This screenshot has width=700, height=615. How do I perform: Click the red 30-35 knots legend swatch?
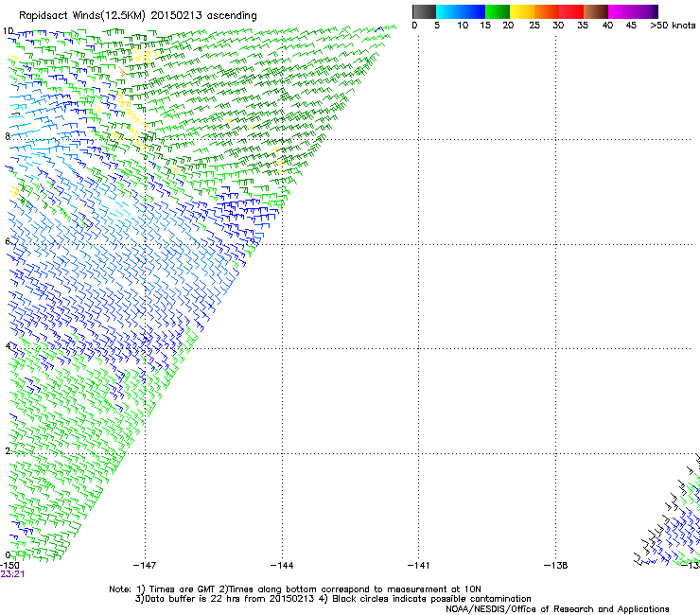coord(571,11)
